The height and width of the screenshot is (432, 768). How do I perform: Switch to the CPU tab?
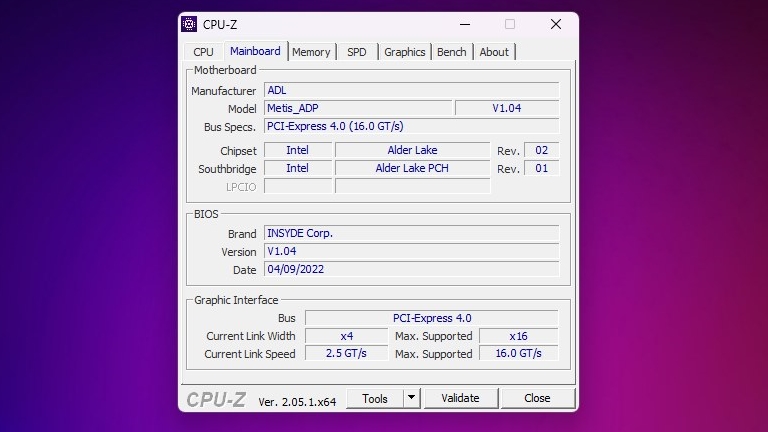point(203,52)
